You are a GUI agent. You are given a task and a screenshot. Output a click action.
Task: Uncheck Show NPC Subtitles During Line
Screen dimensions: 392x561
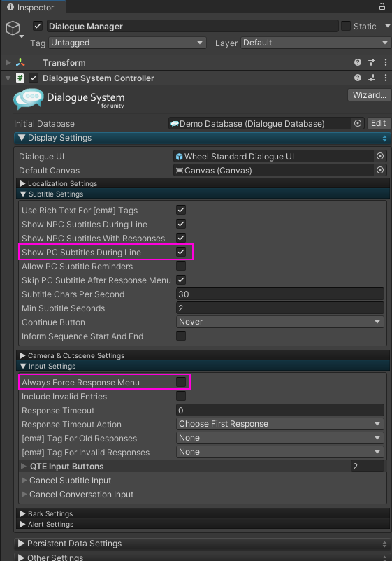(x=181, y=224)
